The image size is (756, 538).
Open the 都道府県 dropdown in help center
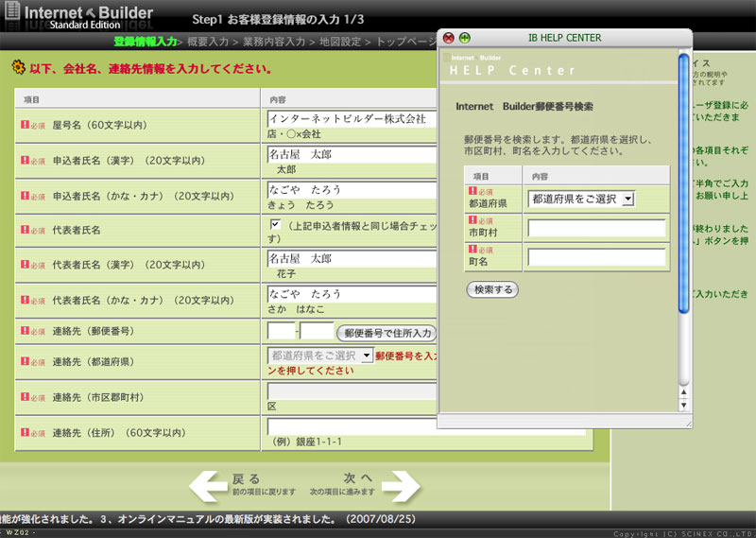pyautogui.click(x=581, y=199)
